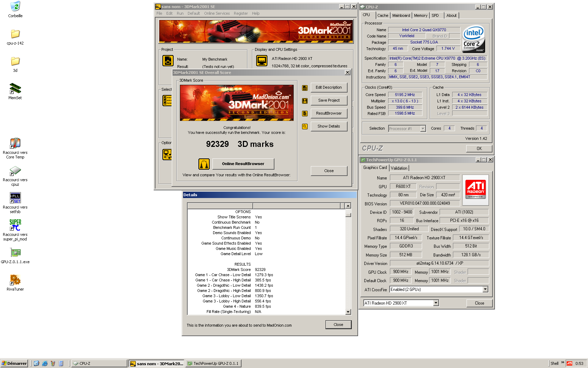Click the Online ResultBrowser button

[243, 164]
